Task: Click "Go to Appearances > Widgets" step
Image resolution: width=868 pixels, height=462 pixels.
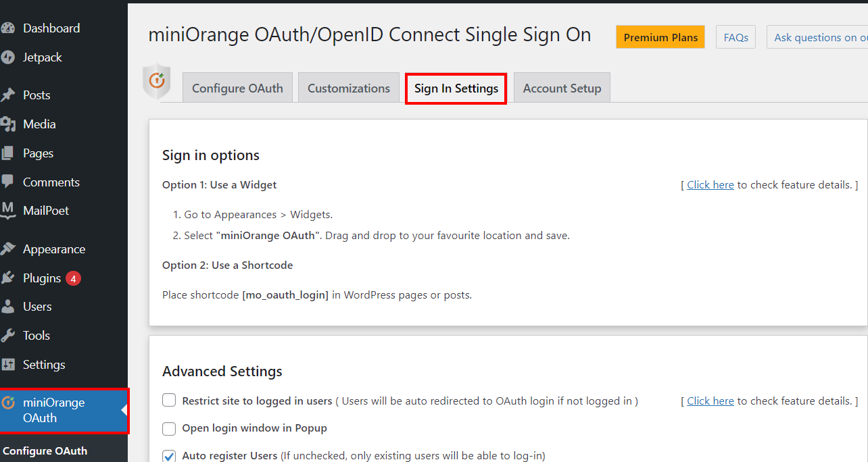Action: 258,214
